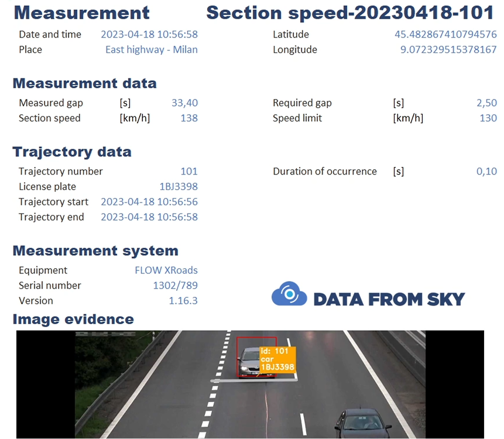
Task: Click the duration of occurrence value 0,10
Action: click(x=486, y=172)
